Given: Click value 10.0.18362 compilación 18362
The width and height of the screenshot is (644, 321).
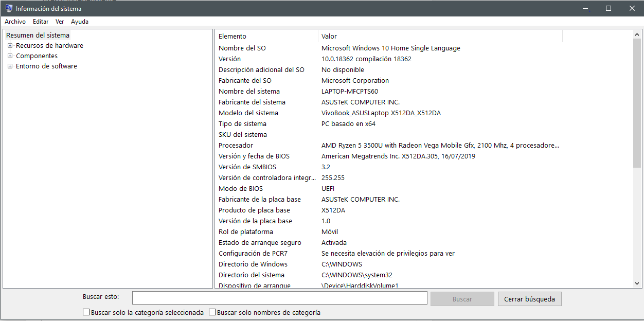Looking at the screenshot, I should pyautogui.click(x=366, y=59).
